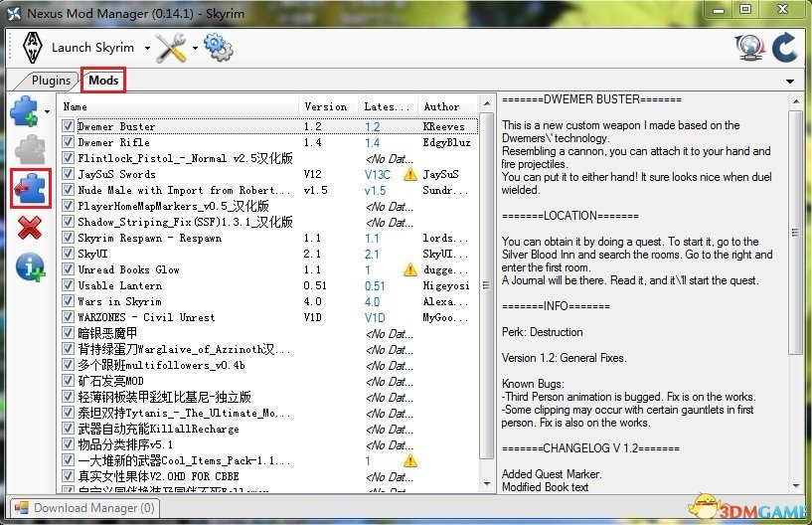Select the multifollowers_v0.4b mod row
Image resolution: width=812 pixels, height=525 pixels.
click(x=268, y=364)
